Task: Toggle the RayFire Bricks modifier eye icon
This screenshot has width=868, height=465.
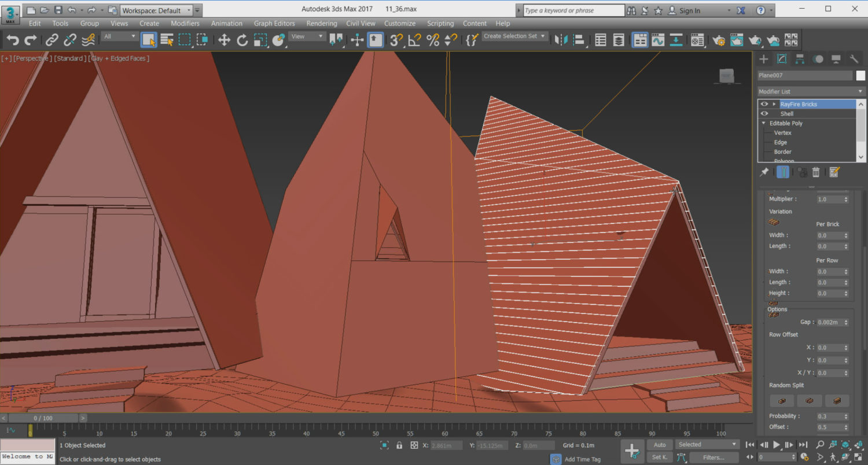Action: (x=764, y=104)
